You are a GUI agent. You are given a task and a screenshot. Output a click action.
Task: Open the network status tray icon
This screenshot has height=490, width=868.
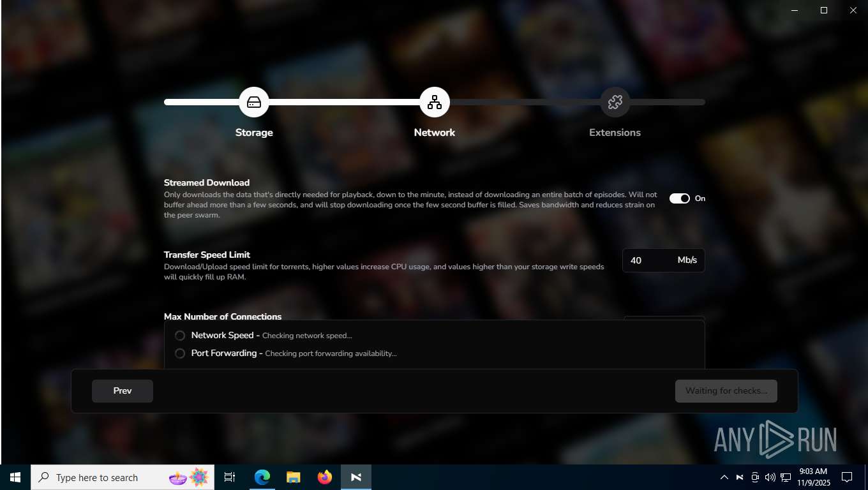tap(786, 477)
